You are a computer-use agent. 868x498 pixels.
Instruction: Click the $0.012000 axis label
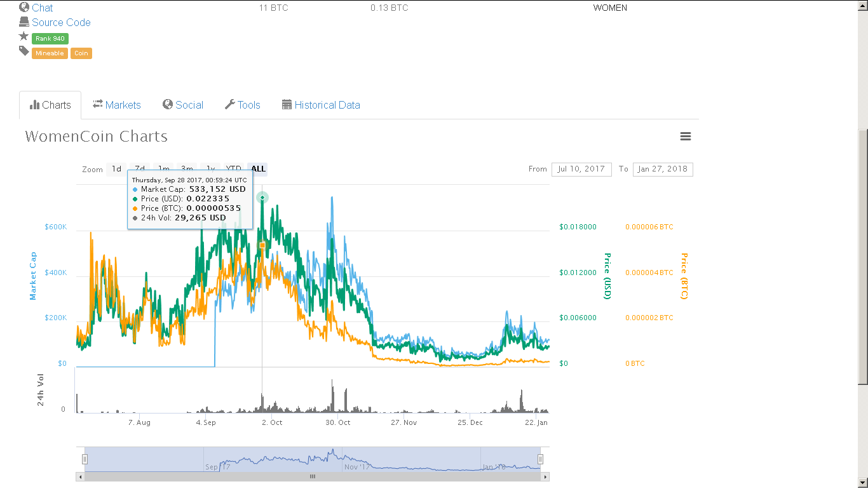(578, 273)
